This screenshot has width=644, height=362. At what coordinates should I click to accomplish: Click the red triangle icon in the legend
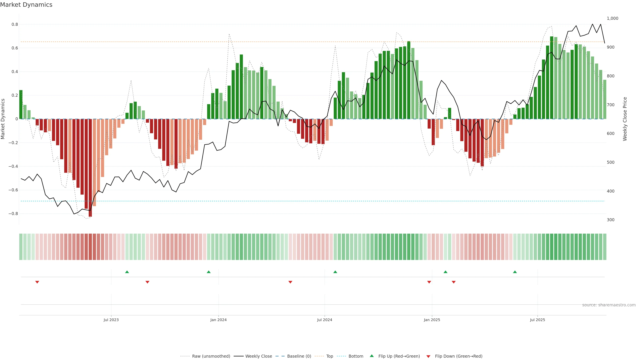coord(428,356)
